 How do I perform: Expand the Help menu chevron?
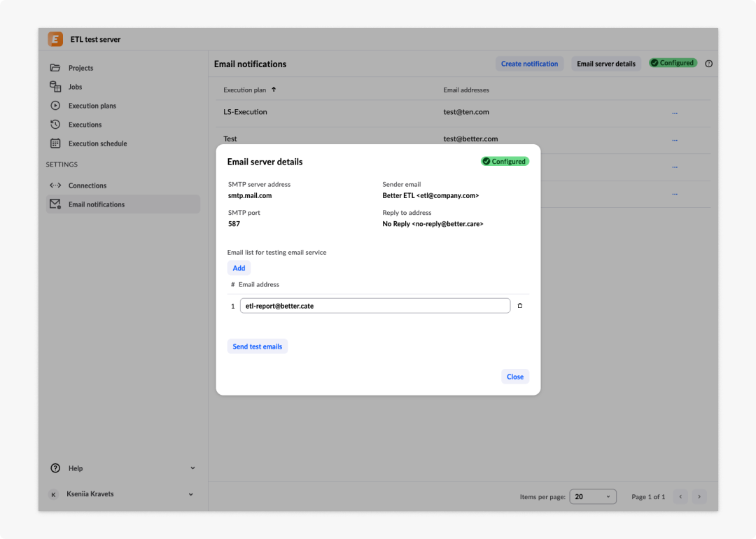click(192, 468)
